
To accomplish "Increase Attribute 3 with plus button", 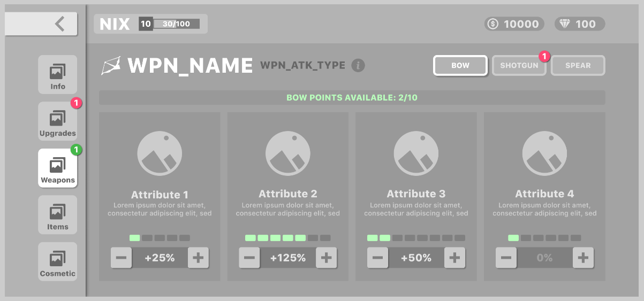I will point(454,258).
